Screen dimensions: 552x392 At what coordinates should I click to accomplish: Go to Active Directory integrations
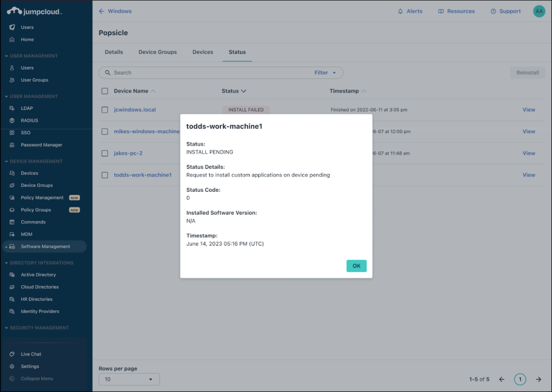[38, 275]
